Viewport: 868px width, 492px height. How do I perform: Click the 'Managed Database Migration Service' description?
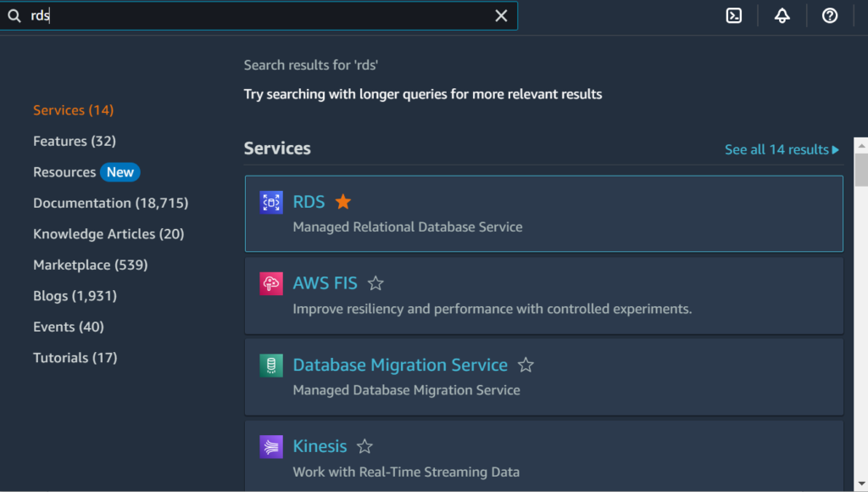click(x=406, y=390)
